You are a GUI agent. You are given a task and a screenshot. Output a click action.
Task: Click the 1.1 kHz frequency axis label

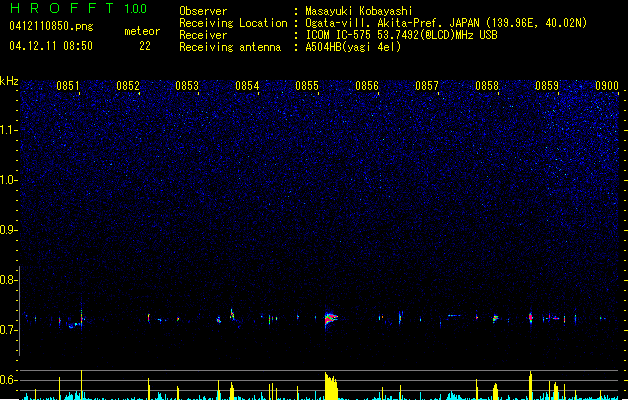tap(8, 130)
